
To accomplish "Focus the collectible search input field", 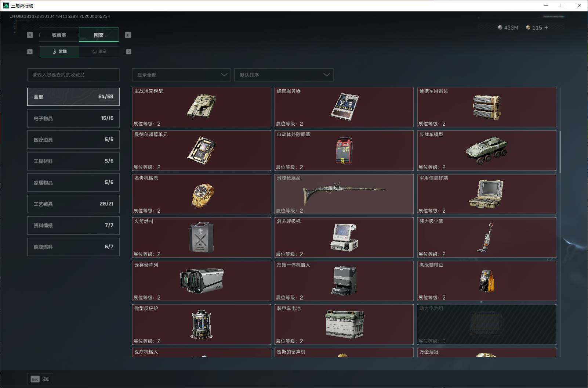I will tap(73, 75).
